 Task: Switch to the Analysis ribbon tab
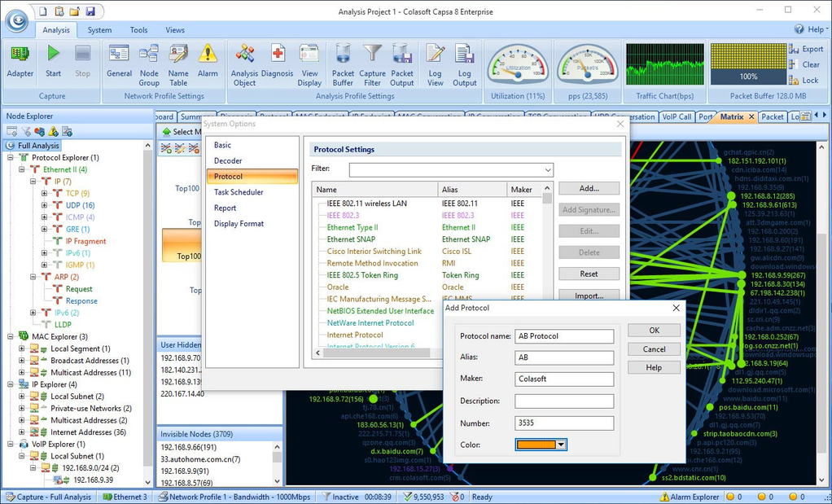tap(55, 30)
